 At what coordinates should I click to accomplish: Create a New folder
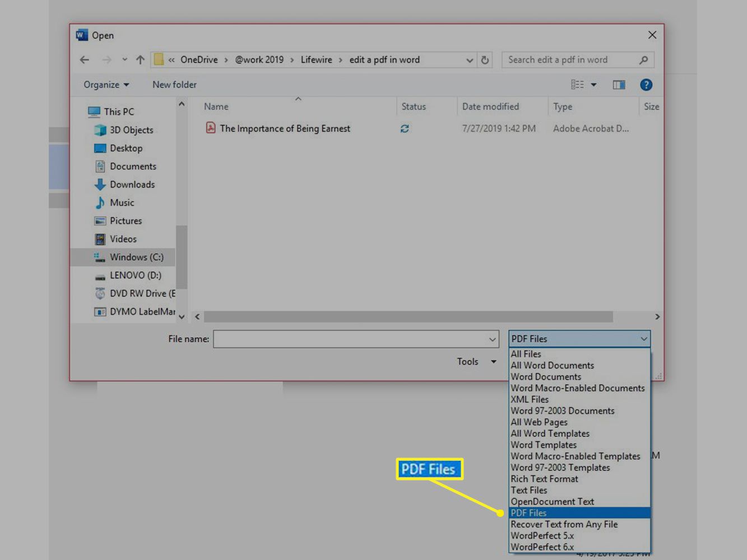tap(174, 85)
